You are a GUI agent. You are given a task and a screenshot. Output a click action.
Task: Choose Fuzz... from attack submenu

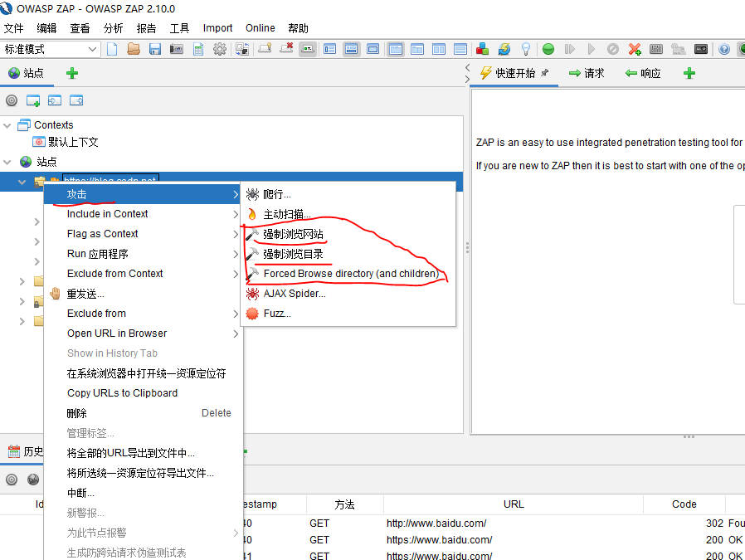coord(348,314)
